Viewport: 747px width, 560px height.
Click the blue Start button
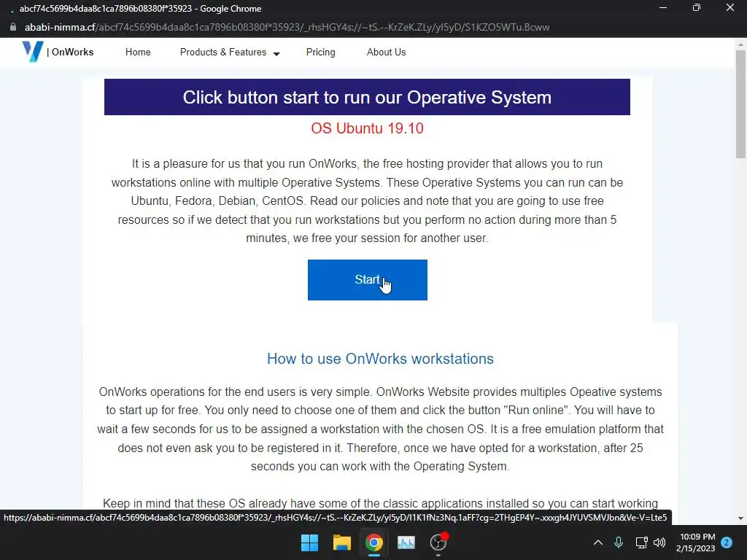point(368,280)
